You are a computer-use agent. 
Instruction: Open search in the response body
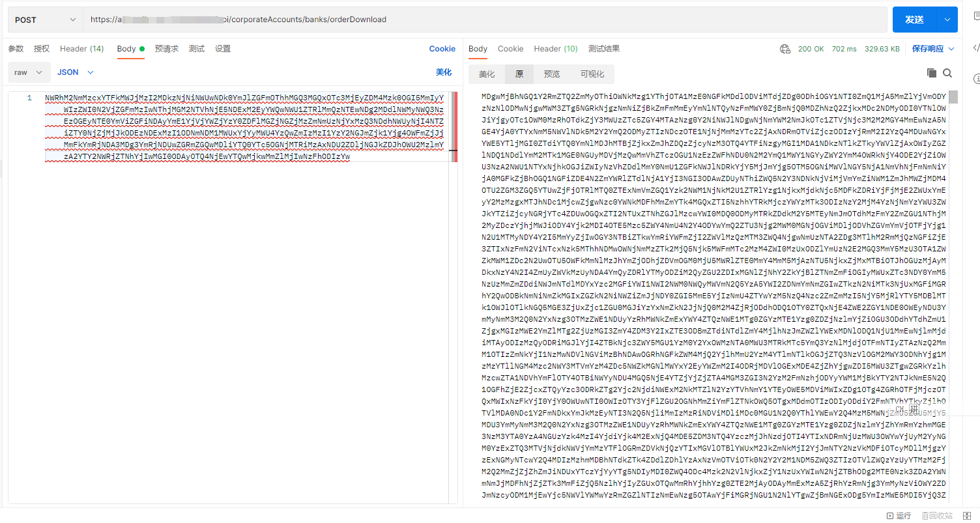(947, 73)
